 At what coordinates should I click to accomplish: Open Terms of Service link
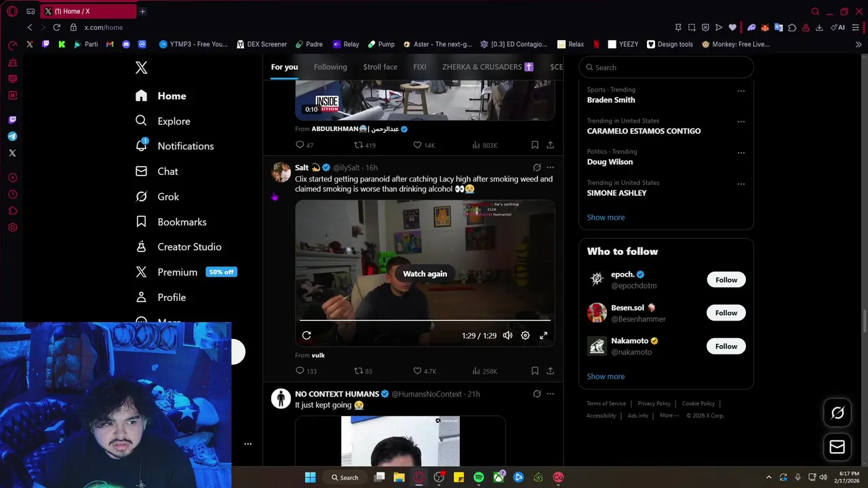(606, 403)
